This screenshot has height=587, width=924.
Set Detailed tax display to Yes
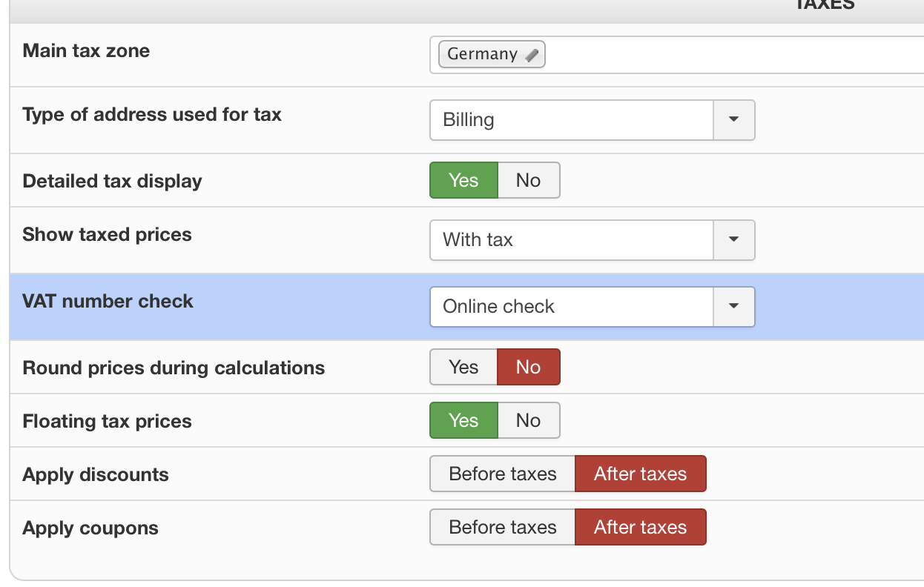click(x=463, y=180)
